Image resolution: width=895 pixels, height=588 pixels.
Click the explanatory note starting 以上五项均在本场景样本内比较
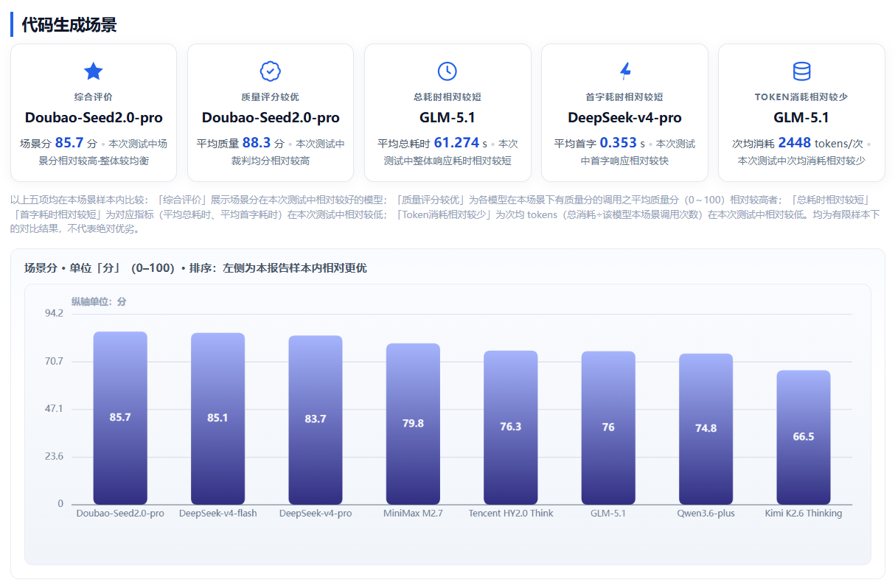pos(445,214)
